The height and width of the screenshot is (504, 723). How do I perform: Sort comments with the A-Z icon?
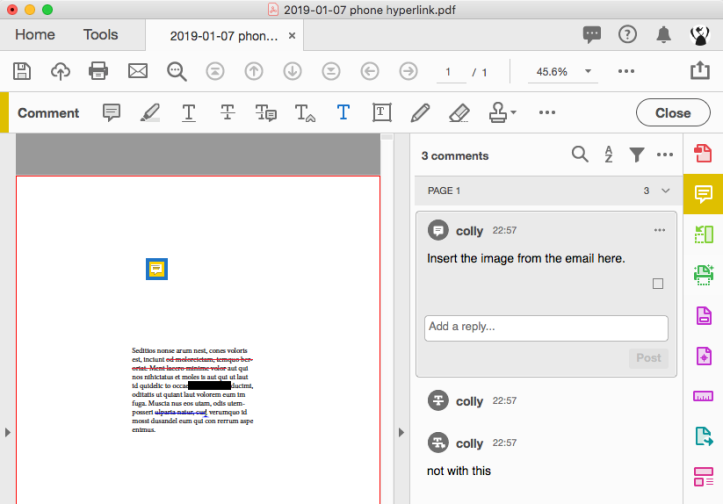[609, 154]
